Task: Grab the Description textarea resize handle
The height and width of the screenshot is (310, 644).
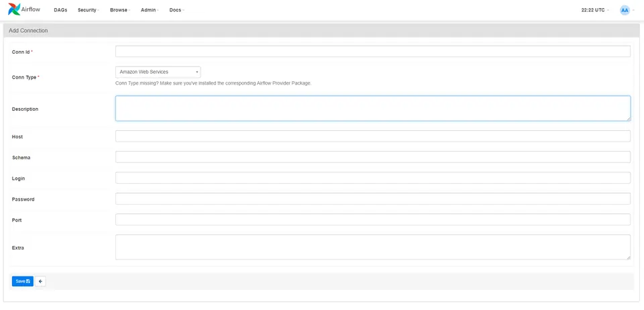Action: pos(629,119)
